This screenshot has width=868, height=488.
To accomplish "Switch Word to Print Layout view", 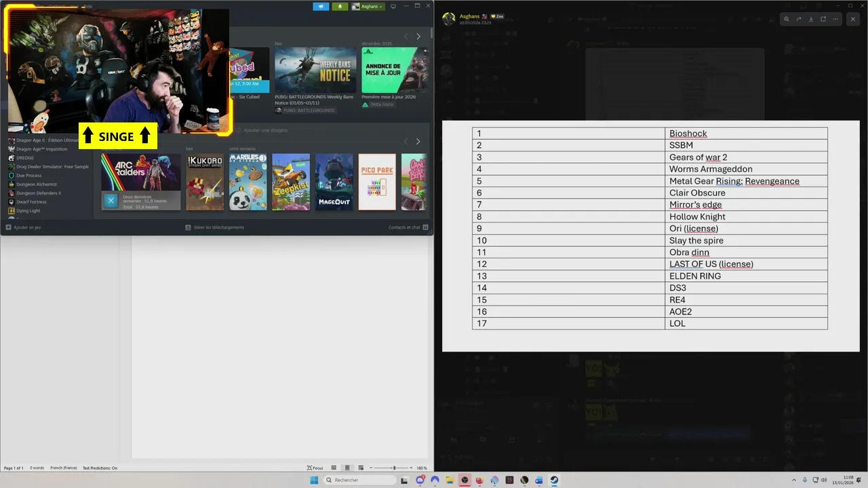I will pos(347,468).
